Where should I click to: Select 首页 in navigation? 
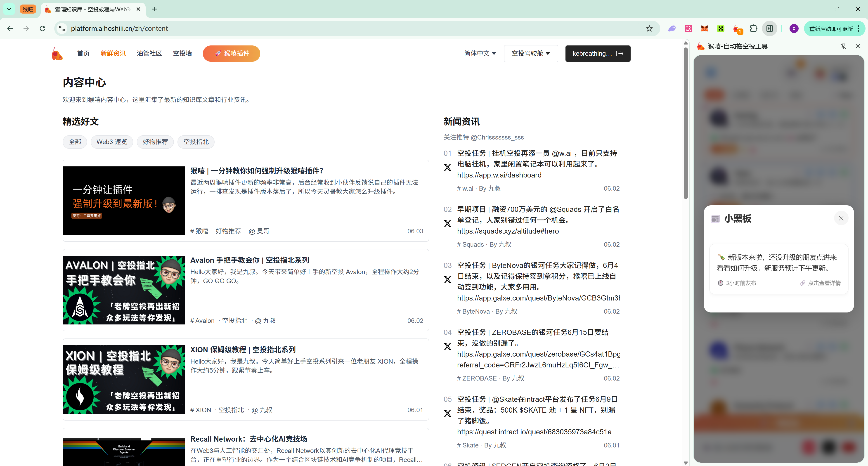83,53
